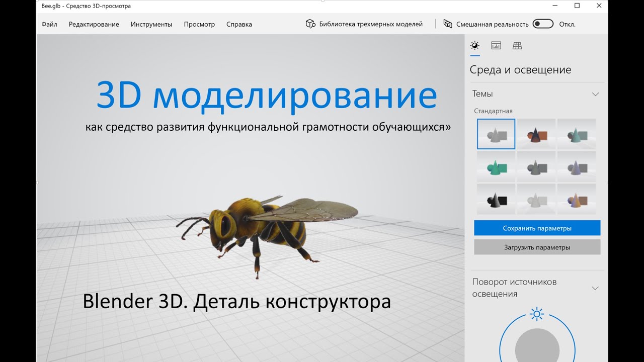
Task: Open the Просмотр menu
Action: (199, 24)
